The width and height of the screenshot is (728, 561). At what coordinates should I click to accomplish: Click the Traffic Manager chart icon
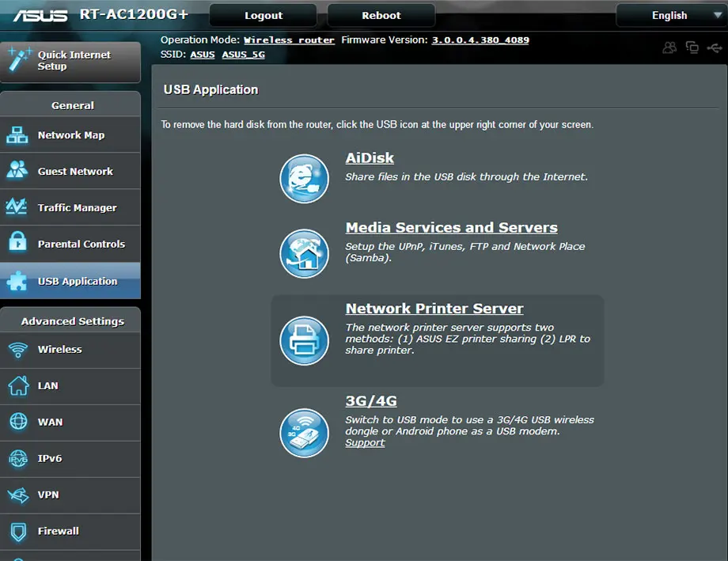coord(17,207)
